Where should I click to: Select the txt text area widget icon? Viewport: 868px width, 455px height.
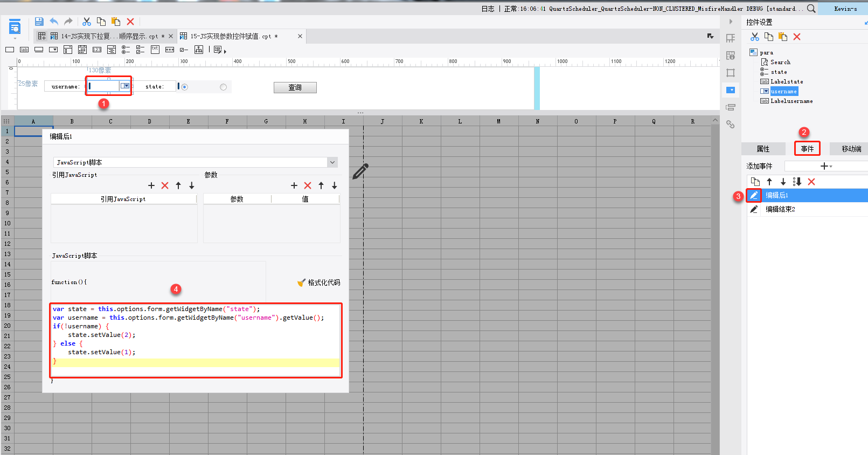[x=155, y=50]
